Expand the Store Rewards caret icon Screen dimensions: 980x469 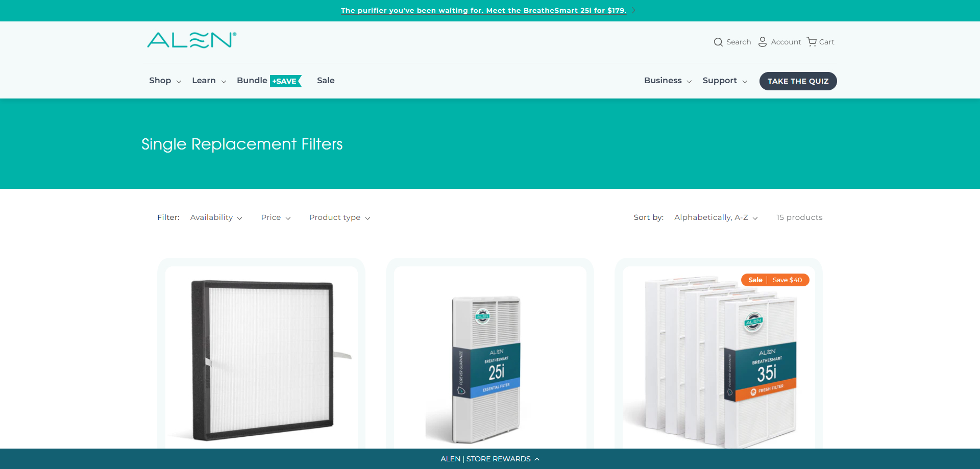(x=537, y=459)
